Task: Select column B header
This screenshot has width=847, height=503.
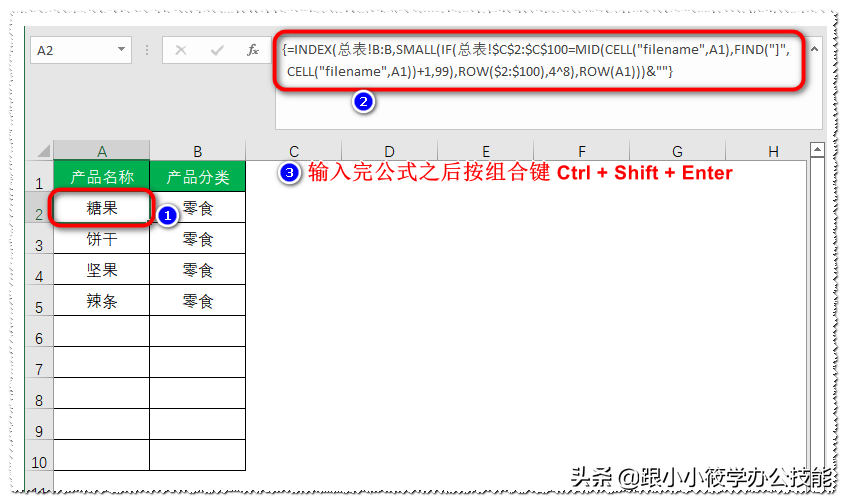Action: 198,151
